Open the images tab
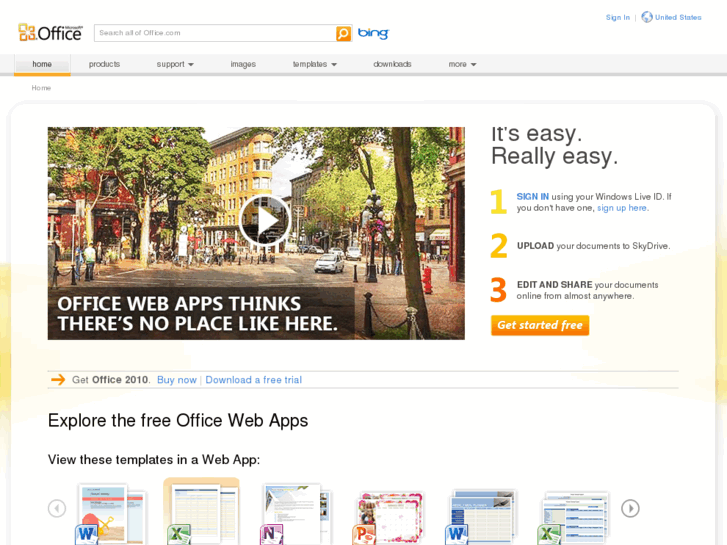The image size is (727, 545). tap(243, 64)
